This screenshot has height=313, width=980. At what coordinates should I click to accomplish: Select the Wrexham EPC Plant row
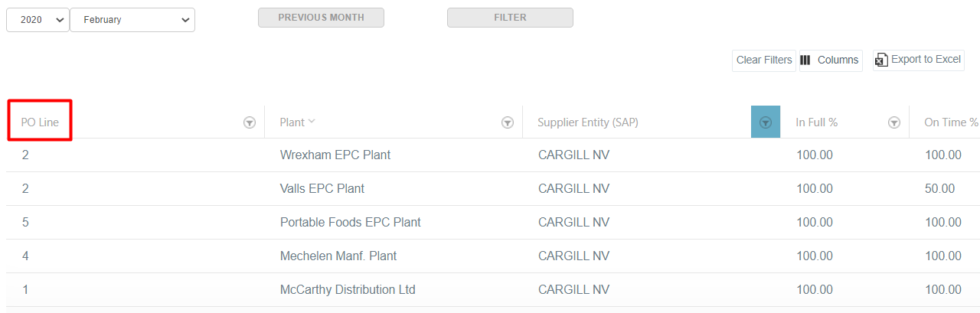click(x=335, y=155)
